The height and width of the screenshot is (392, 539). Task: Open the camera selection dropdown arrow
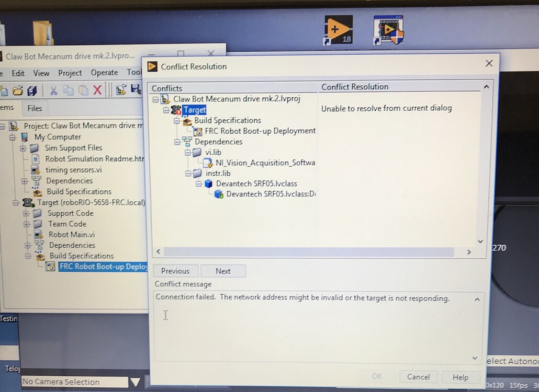(135, 382)
